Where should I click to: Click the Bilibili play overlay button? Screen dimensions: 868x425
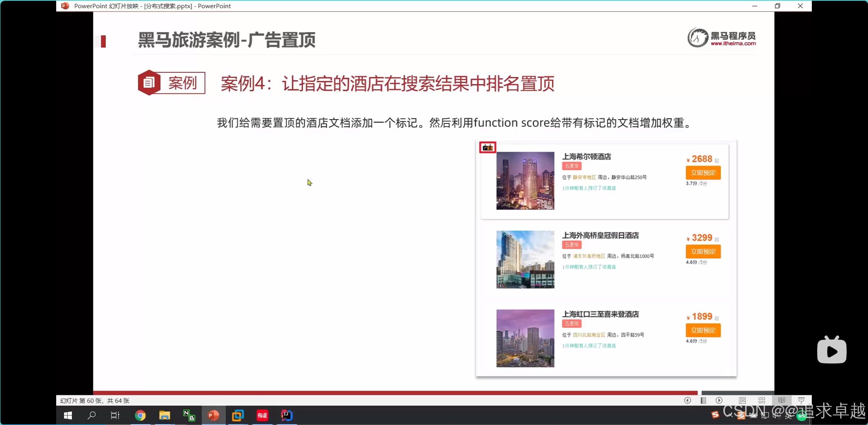(832, 351)
